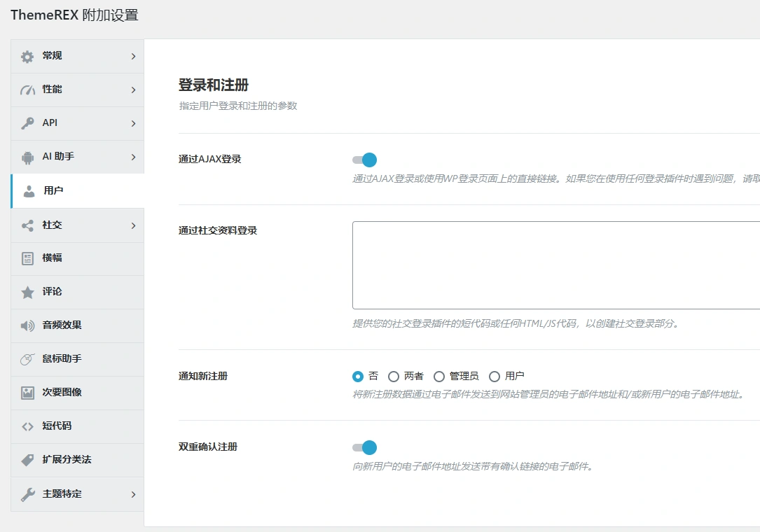The width and height of the screenshot is (760, 532).
Task: Turn off the 双重确认注册 switch
Action: (364, 447)
